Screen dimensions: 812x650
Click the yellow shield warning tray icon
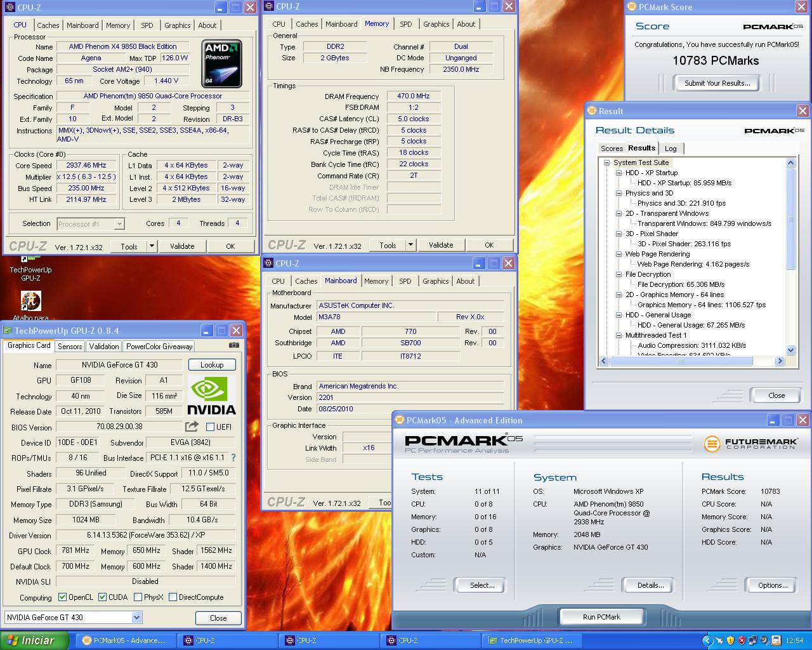click(730, 640)
